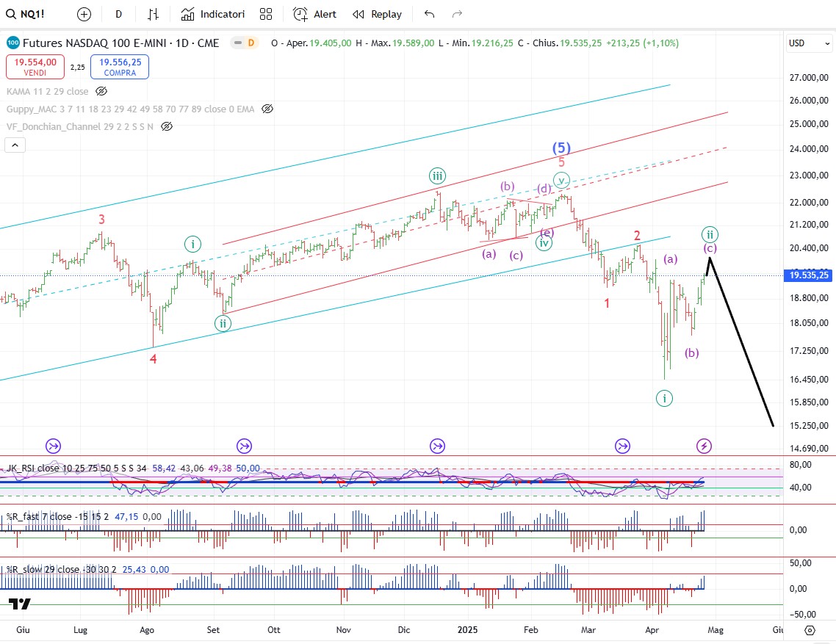Click the event marker near mid-March
836x644 pixels.
point(622,446)
